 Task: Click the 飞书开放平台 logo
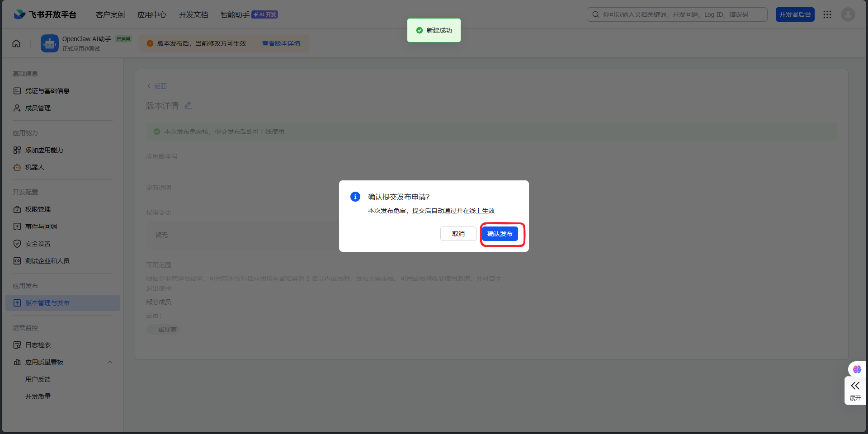[45, 14]
